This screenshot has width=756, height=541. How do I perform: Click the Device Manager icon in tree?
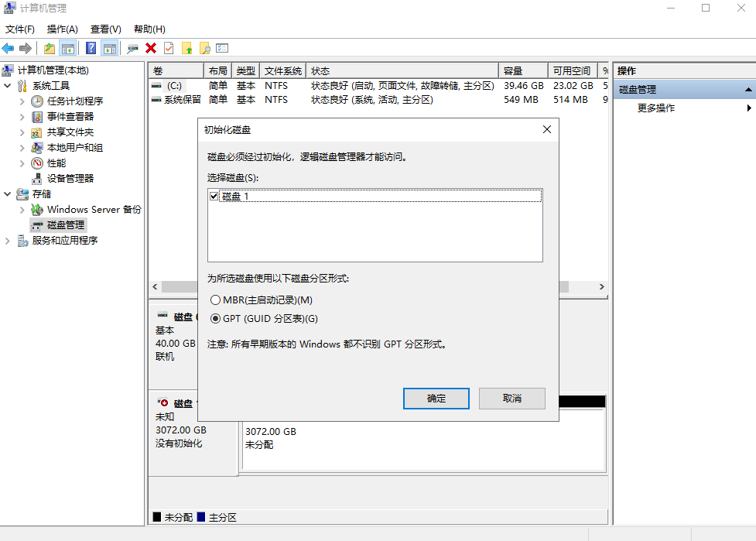(36, 179)
